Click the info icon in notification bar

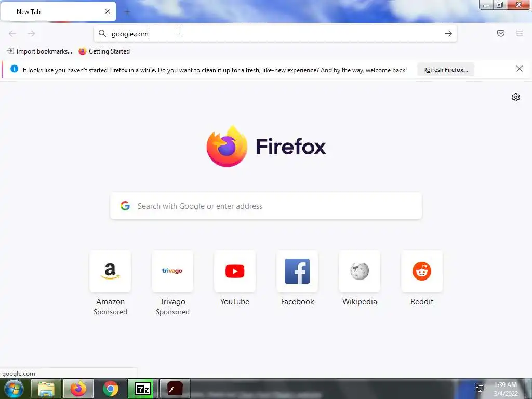click(14, 69)
